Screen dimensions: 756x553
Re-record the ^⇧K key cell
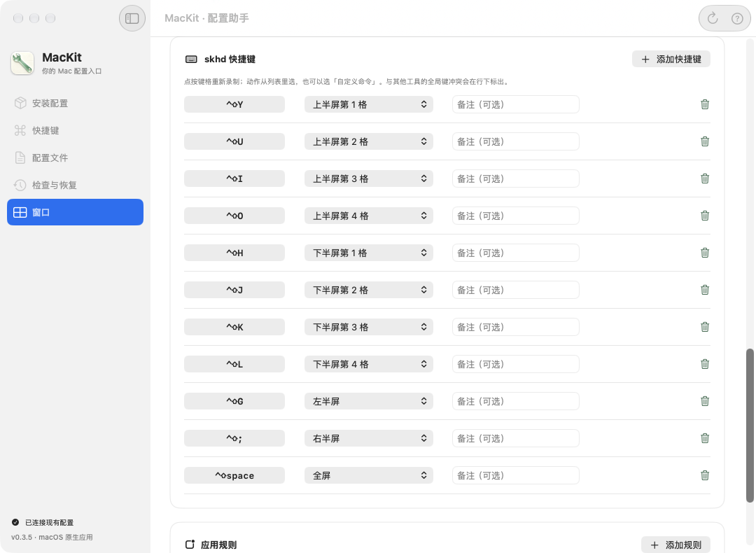(234, 328)
